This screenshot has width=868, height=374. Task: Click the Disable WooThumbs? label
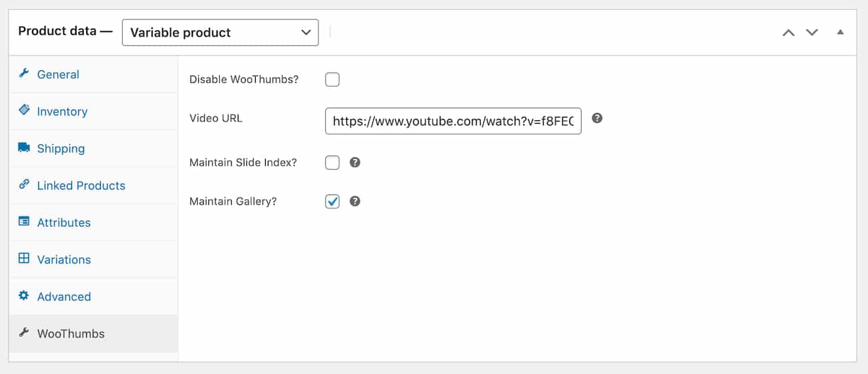click(x=244, y=79)
